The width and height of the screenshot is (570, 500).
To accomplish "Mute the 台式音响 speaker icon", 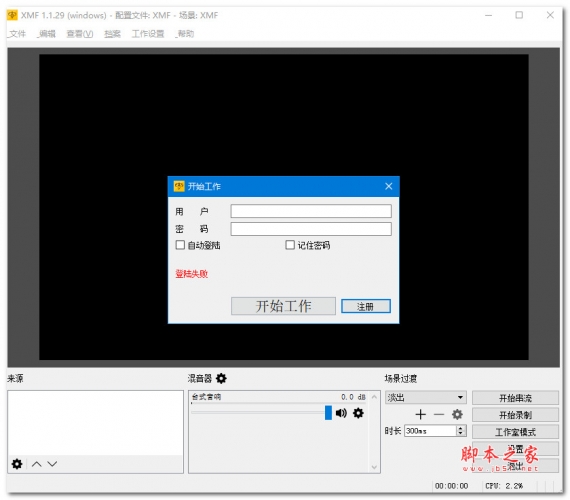I will point(341,413).
